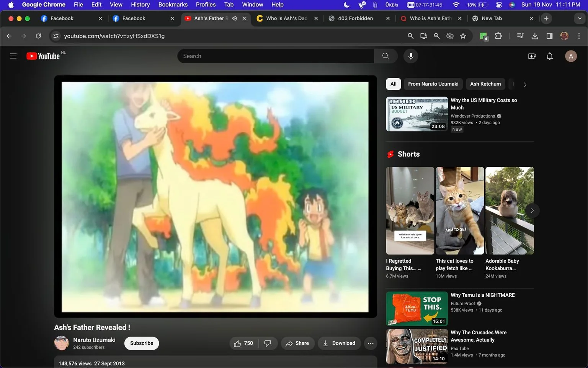Image resolution: width=588 pixels, height=368 pixels.
Task: Open more actions three-dot menu
Action: [370, 343]
